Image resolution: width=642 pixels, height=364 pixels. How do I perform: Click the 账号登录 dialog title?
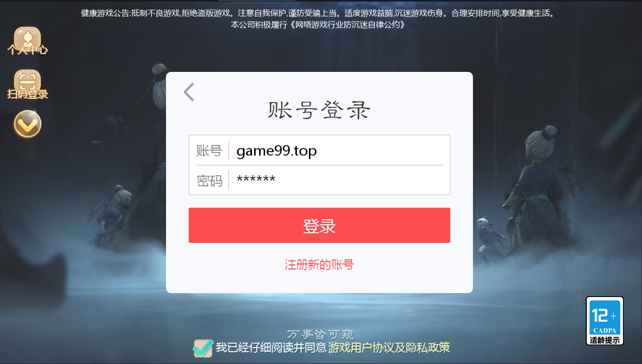click(319, 110)
